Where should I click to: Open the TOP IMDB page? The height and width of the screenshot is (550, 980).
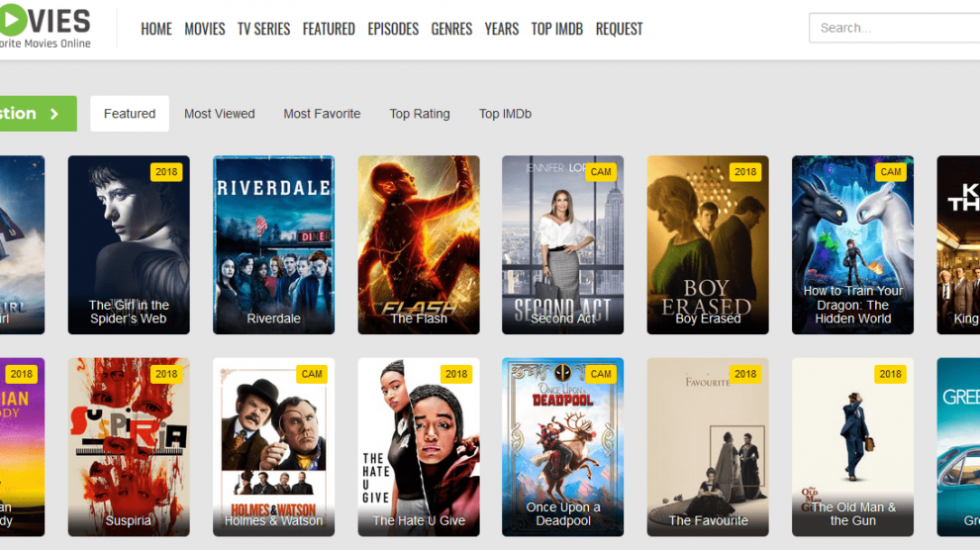pos(557,29)
